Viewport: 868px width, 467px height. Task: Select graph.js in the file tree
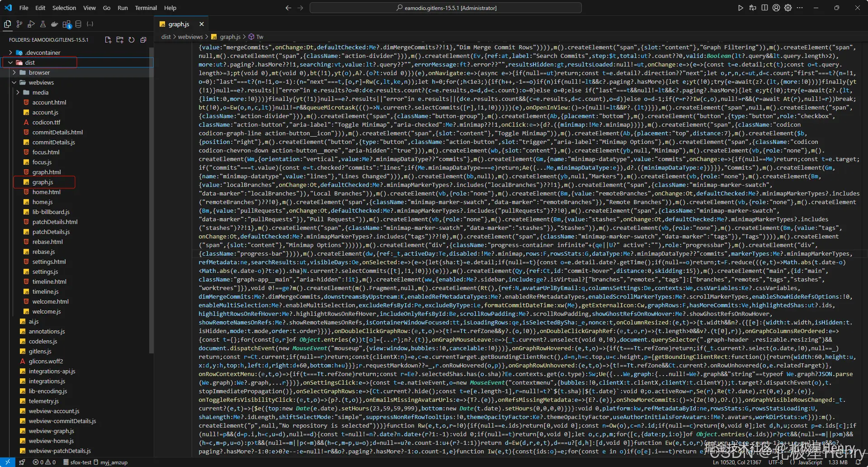[42, 182]
